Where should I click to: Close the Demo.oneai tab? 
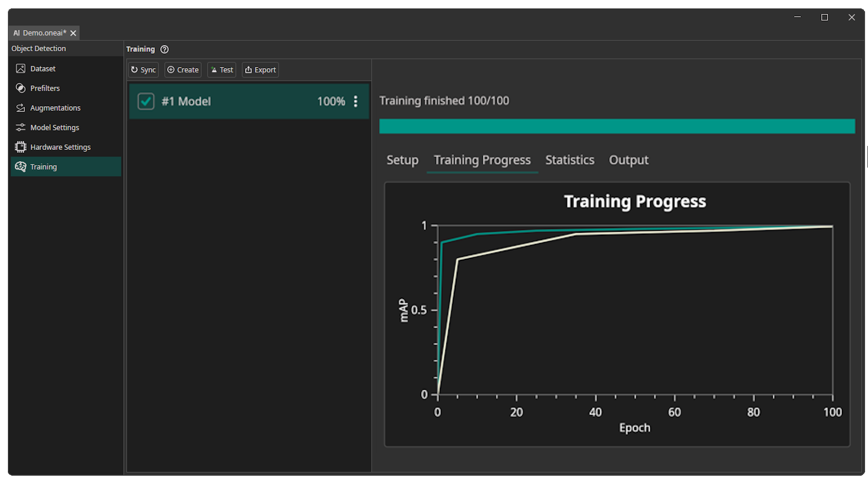pyautogui.click(x=73, y=33)
